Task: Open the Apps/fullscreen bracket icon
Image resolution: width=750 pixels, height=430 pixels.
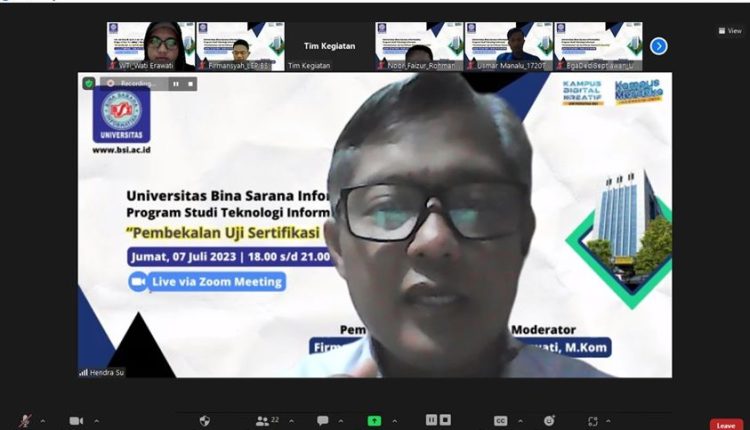Action: 593,421
